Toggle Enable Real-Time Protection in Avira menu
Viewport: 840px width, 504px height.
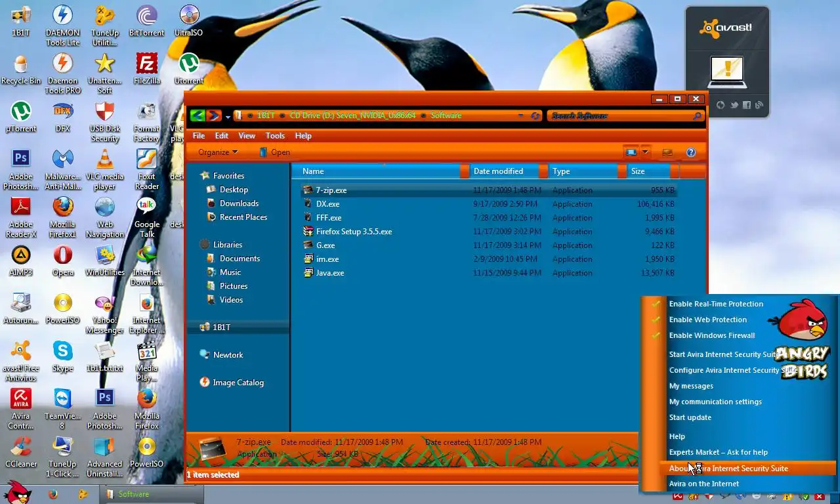(715, 304)
